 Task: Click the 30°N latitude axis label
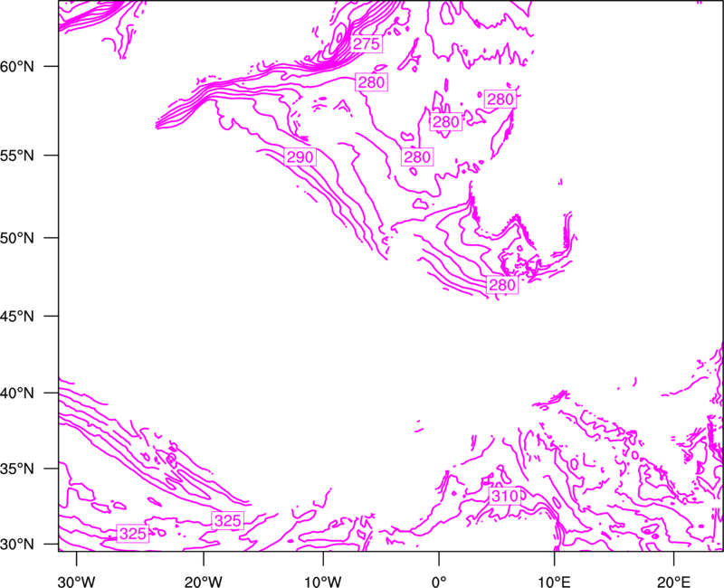(17, 545)
